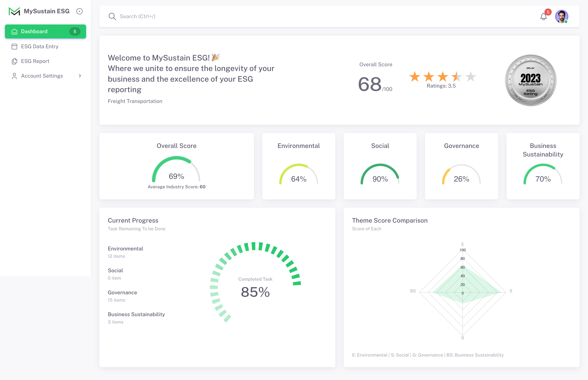Viewport: 588px width, 380px height.
Task: Click the first rating star
Action: point(415,76)
